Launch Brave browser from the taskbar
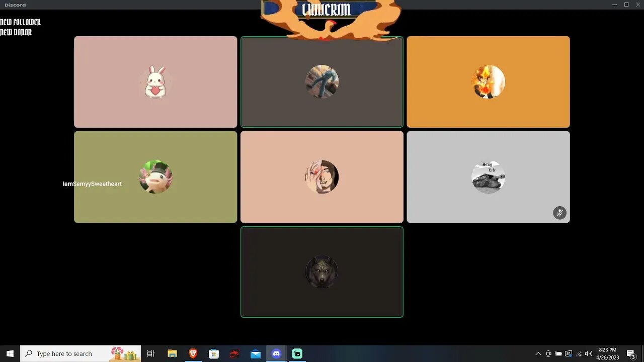This screenshot has height=362, width=644. click(193, 353)
